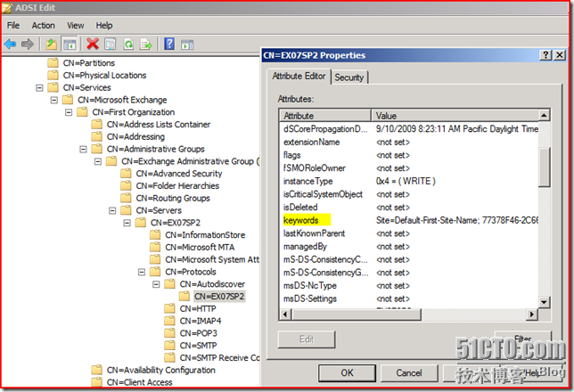Collapse the CN=Protocols node
Screen dimensions: 574x392
point(142,272)
